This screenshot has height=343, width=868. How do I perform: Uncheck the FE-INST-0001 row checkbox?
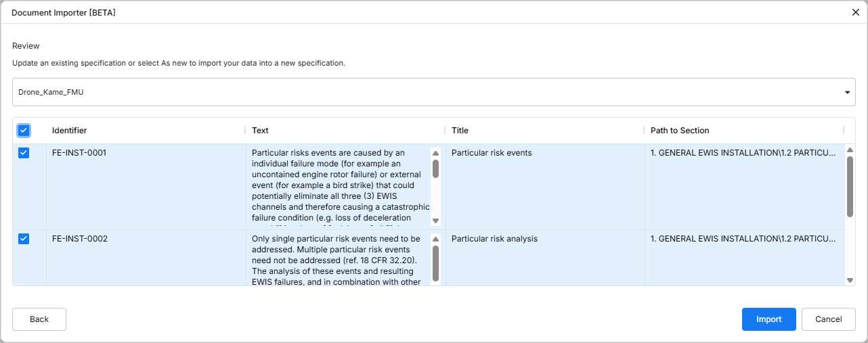pyautogui.click(x=24, y=153)
